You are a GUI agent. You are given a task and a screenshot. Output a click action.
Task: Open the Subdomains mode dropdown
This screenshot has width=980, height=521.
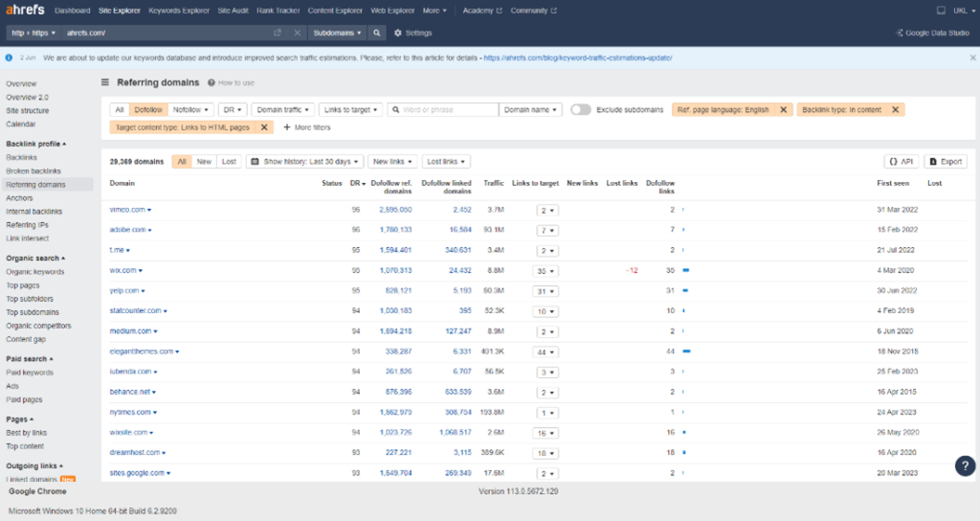point(337,33)
